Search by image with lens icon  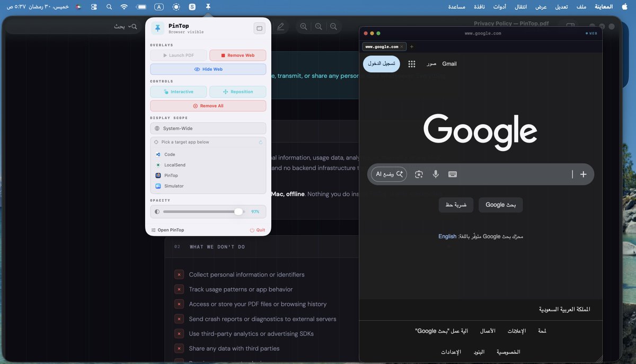[x=419, y=174]
